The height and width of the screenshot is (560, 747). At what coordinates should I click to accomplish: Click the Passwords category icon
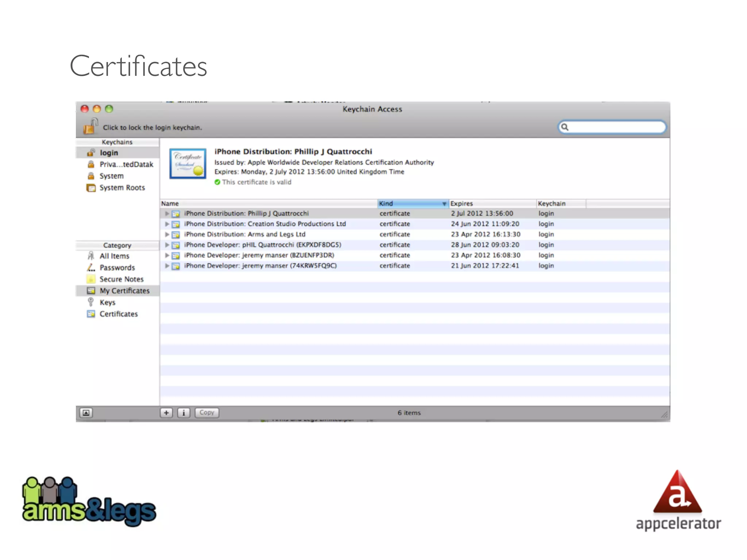click(91, 268)
